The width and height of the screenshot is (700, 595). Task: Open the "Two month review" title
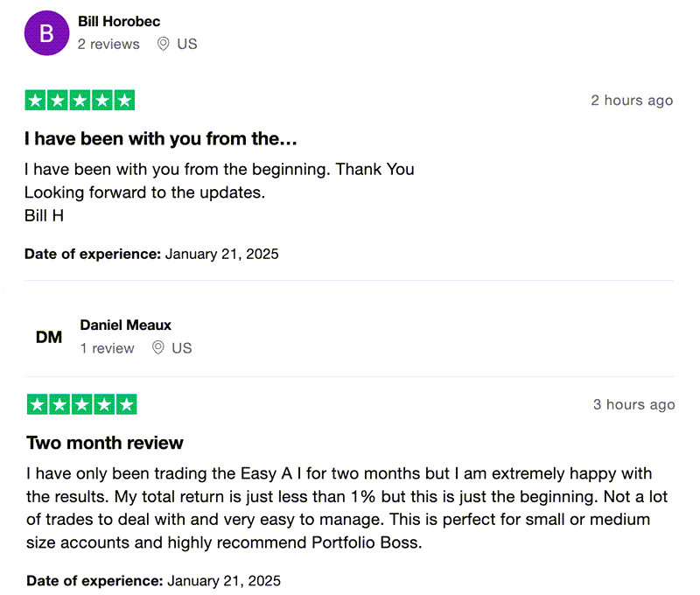[105, 442]
